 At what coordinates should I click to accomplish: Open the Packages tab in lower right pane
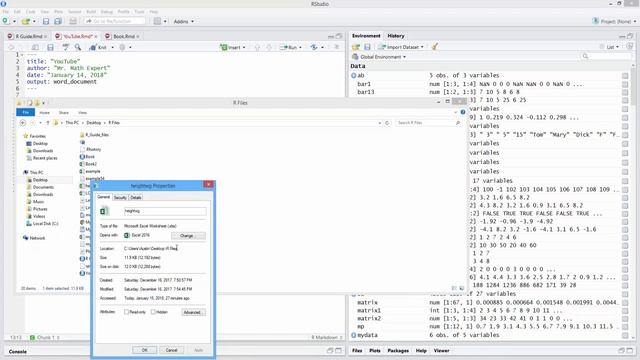398,351
